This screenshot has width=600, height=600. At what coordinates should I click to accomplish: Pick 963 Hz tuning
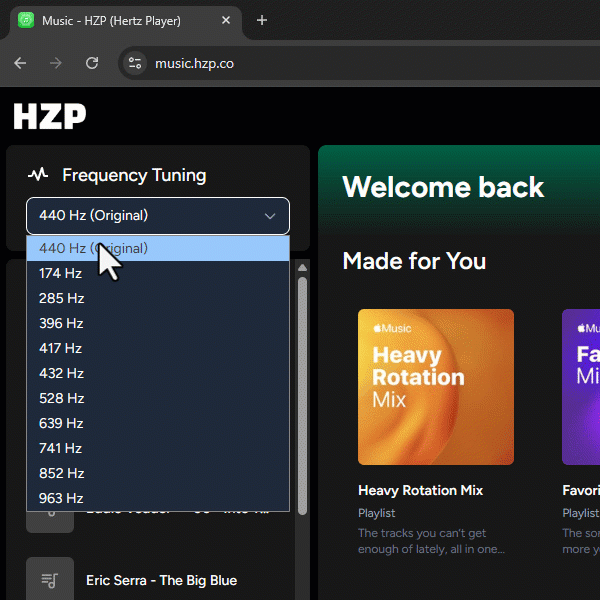61,498
